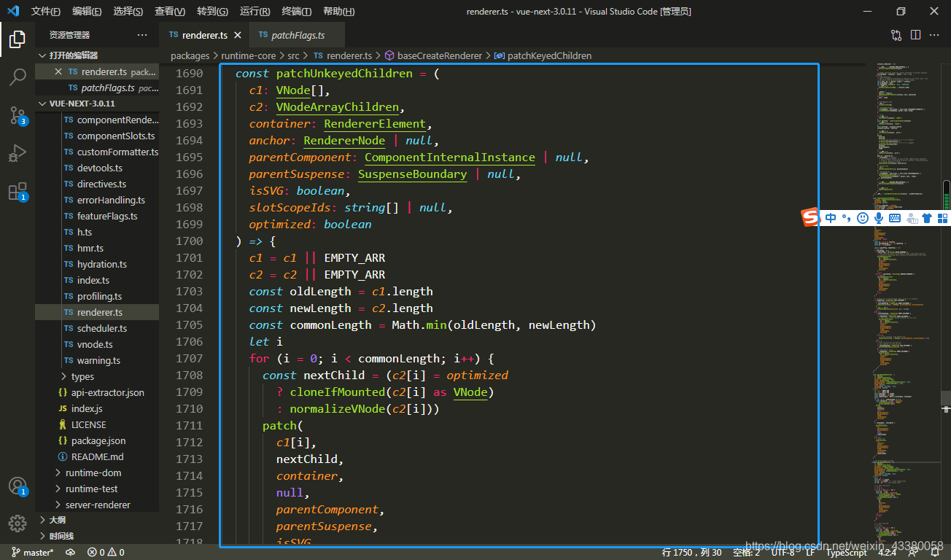Select encoding via UTF-8 status item
951x560 pixels.
coord(783,553)
